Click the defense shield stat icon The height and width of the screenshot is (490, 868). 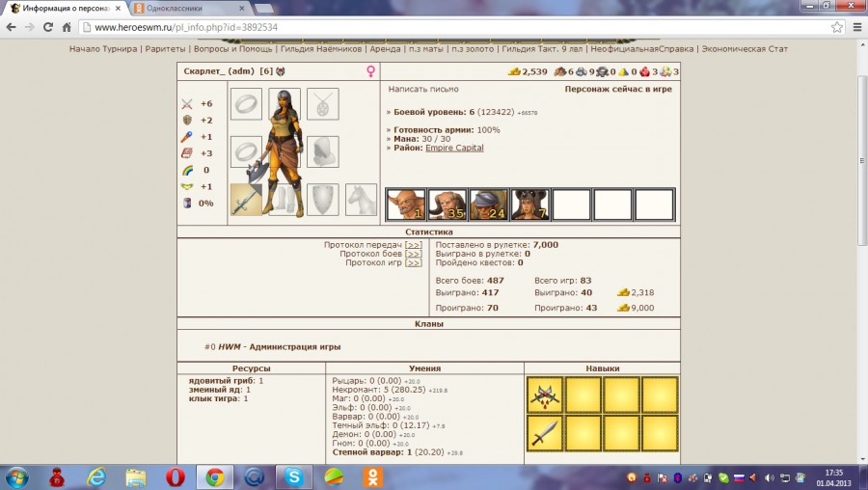pos(187,121)
